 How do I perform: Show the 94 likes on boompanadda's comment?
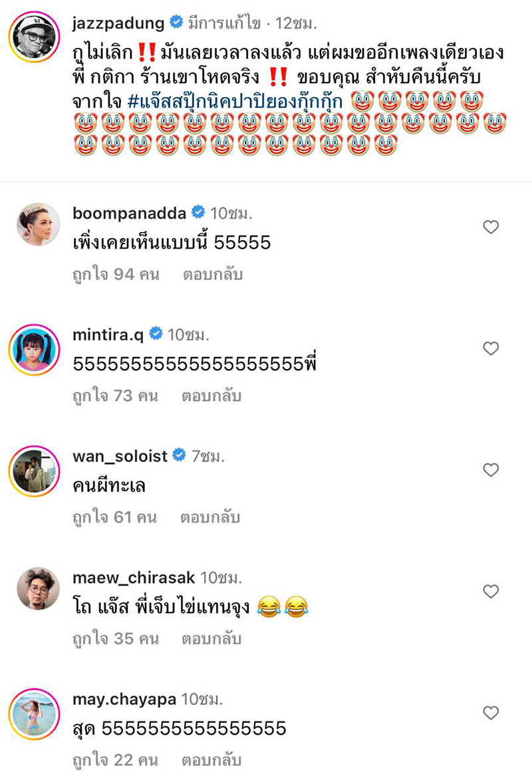[115, 275]
